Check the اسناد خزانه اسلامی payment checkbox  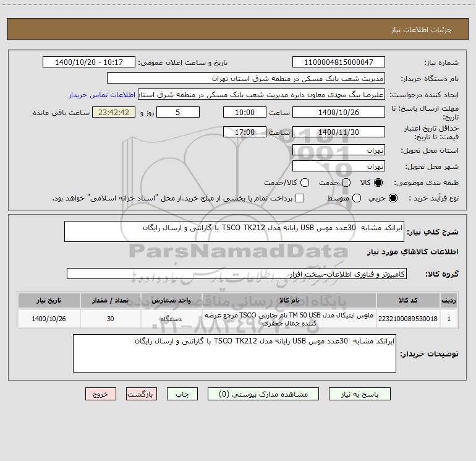pyautogui.click(x=300, y=198)
